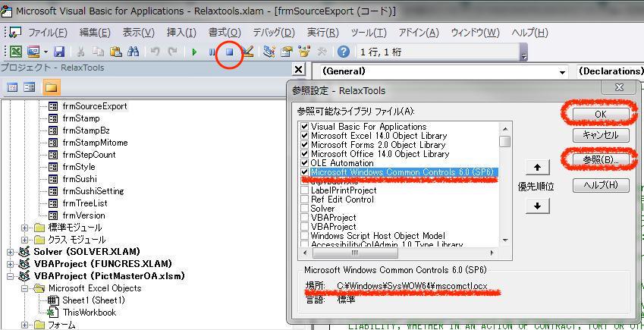
Task: Click the Redo arrow icon
Action: (x=173, y=52)
